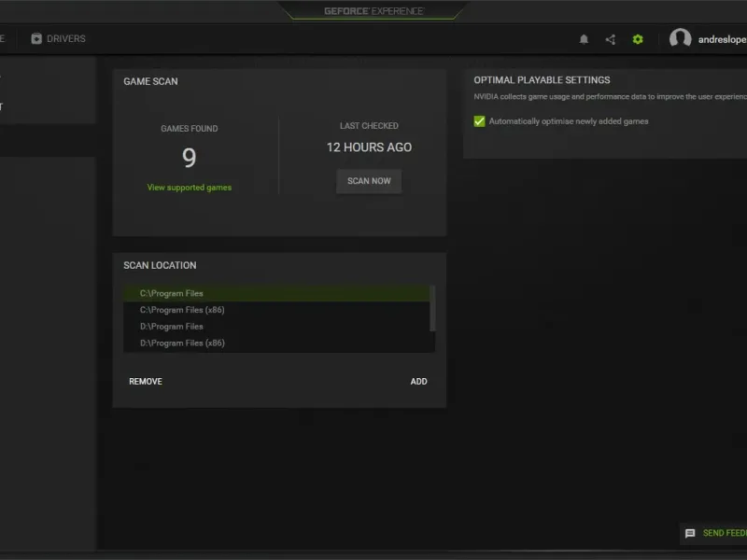Click the games found number 9
The width and height of the screenshot is (747, 560).
(x=190, y=158)
